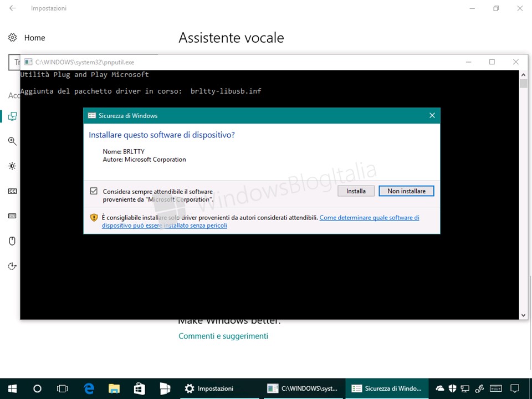Click the pnputil.exe console window title icon
Screen dimensions: 532x399
pos(28,62)
